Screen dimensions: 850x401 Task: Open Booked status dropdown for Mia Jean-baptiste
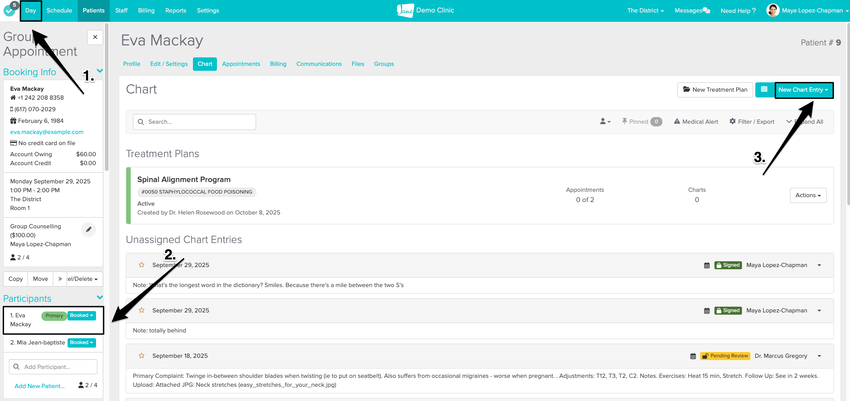coord(82,343)
